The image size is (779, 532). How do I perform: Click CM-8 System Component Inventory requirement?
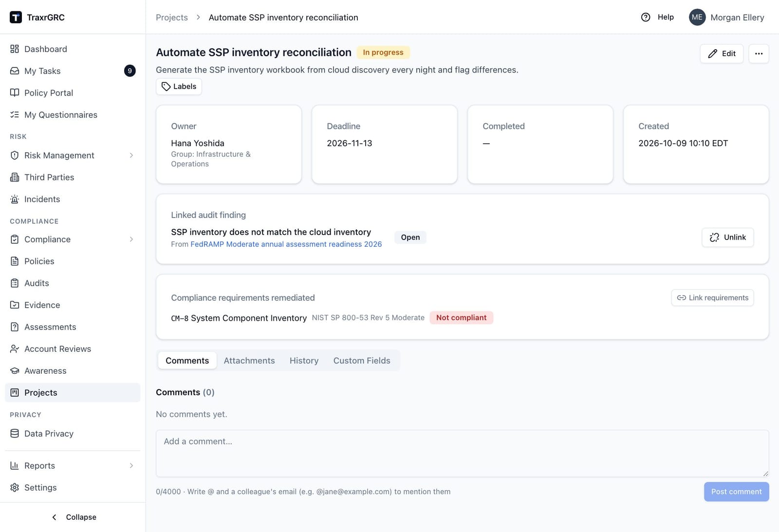coord(239,318)
